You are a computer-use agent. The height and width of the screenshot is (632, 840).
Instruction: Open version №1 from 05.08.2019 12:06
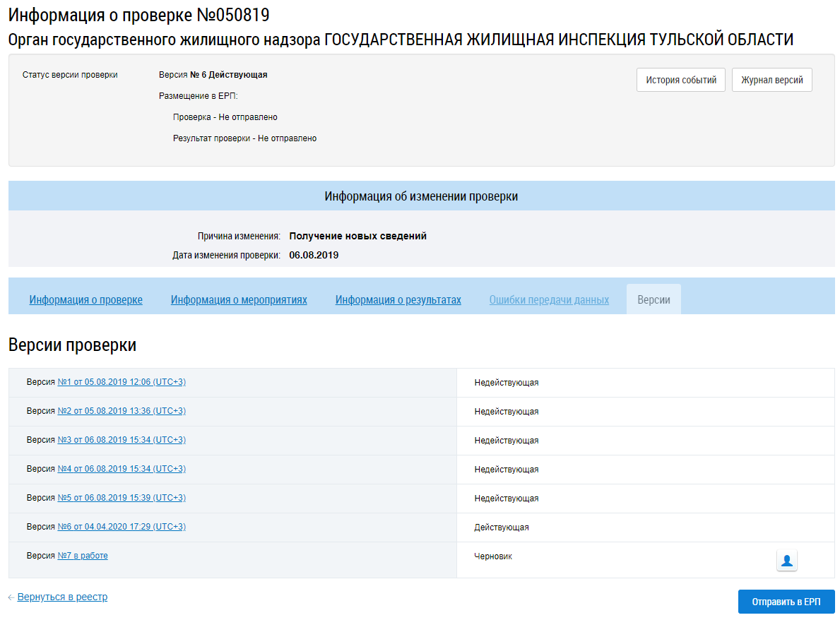[122, 382]
